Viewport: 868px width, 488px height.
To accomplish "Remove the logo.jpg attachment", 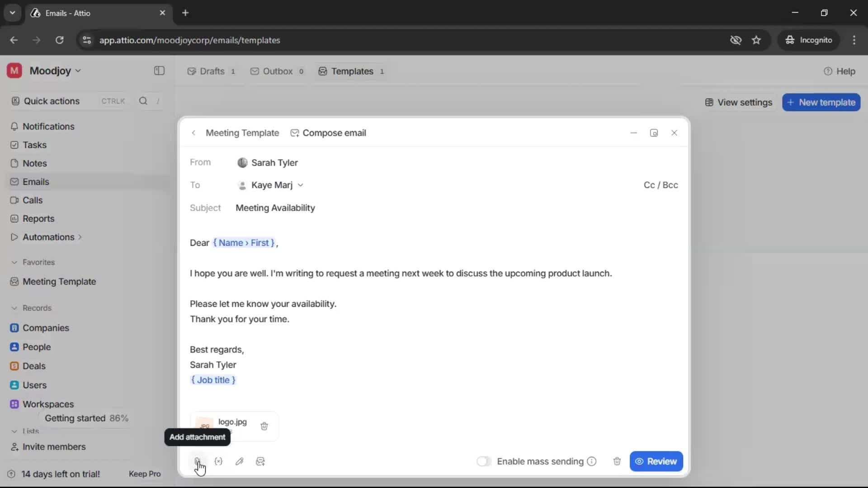I will click(x=264, y=426).
